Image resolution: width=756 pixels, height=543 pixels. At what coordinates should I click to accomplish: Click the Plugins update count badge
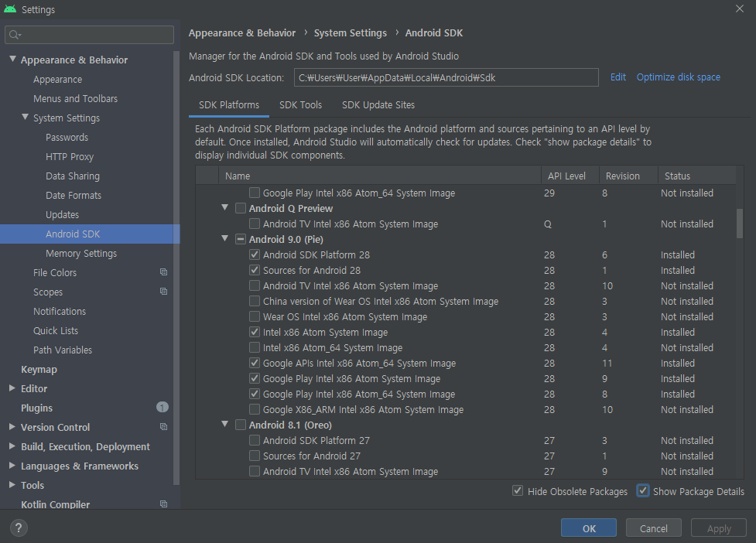click(162, 408)
